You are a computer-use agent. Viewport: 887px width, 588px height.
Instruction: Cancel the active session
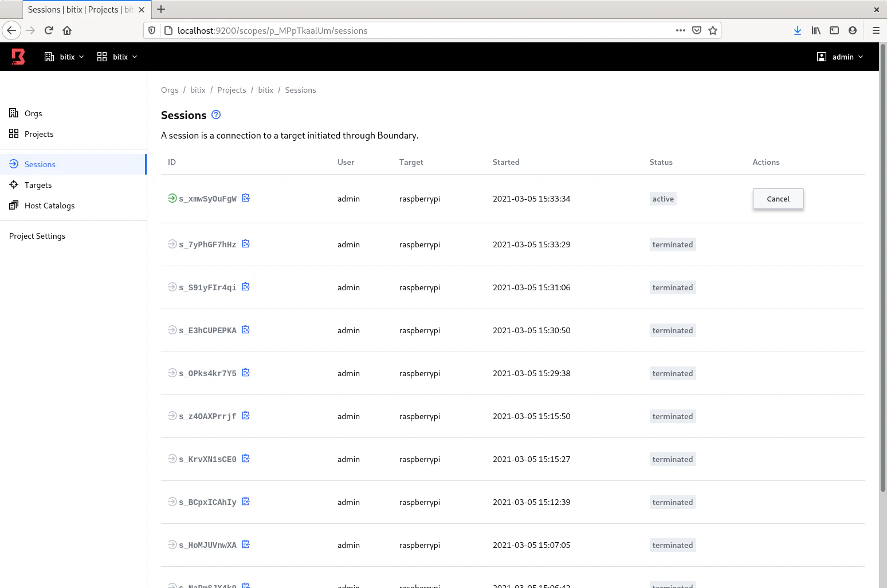(x=778, y=199)
